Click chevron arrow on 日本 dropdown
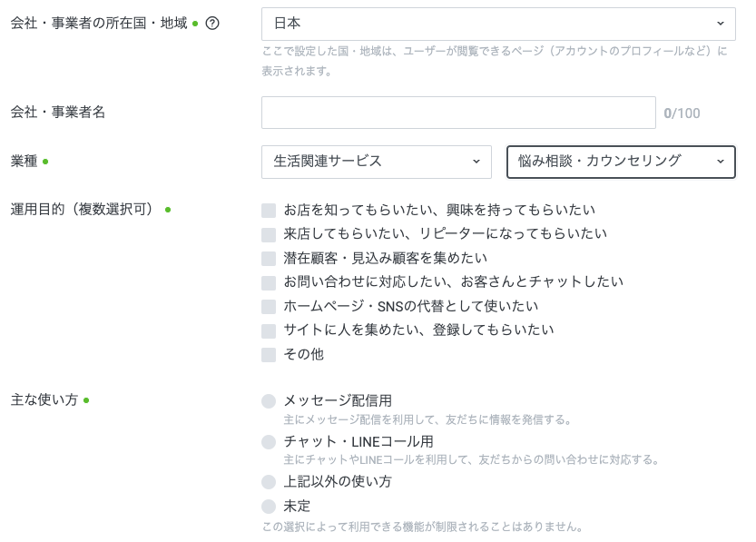Image resolution: width=756 pixels, height=542 pixels. pyautogui.click(x=721, y=23)
